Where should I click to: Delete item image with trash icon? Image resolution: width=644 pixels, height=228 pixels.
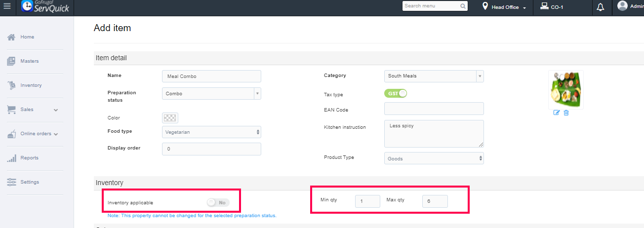566,113
